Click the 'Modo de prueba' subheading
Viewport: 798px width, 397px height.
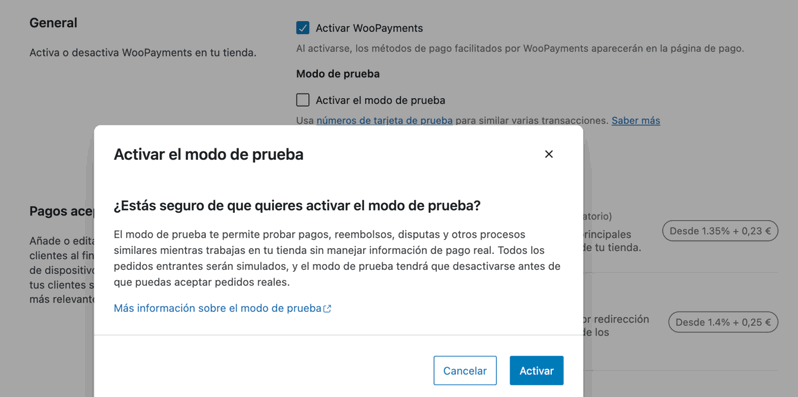(338, 74)
